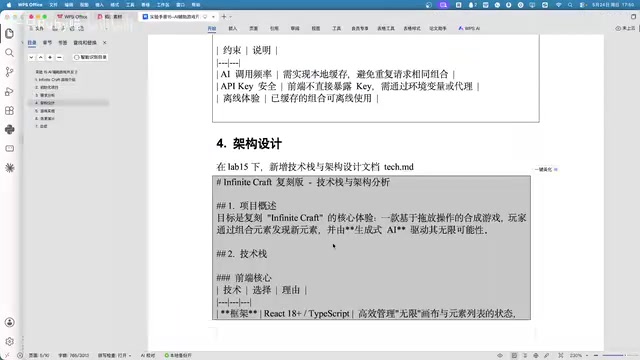Click the pen annotate icon in status bar
The height and width of the screenshot is (360, 640).
click(x=546, y=356)
